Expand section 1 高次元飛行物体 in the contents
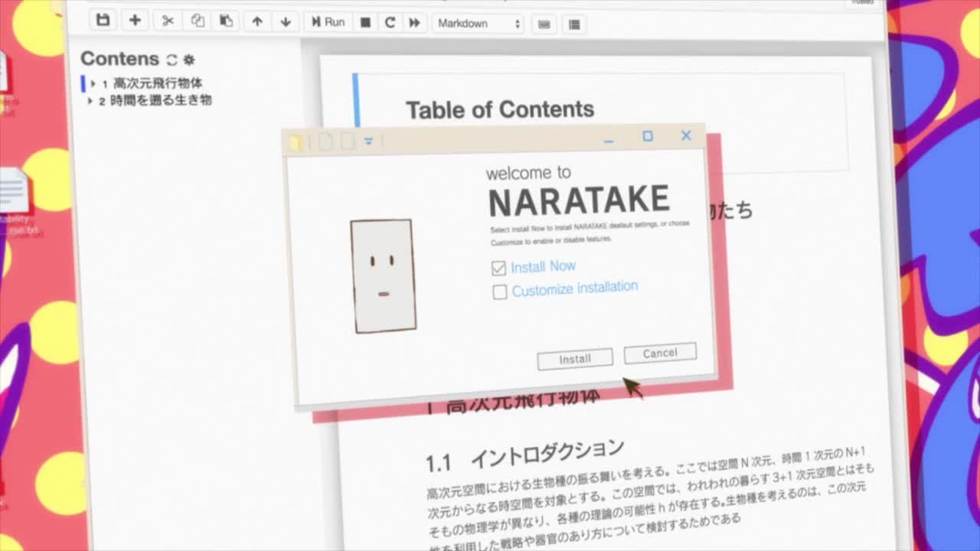 point(93,83)
